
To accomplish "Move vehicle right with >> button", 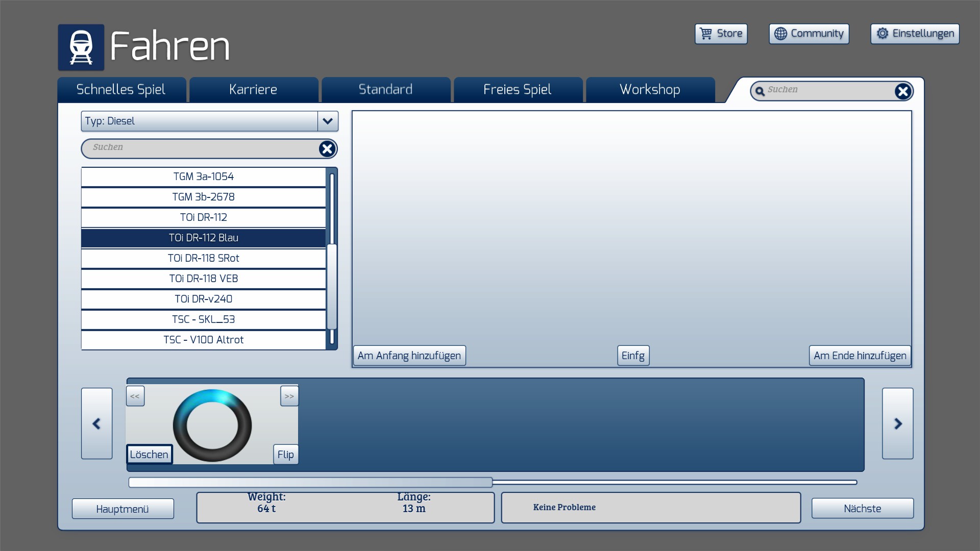I will pyautogui.click(x=289, y=396).
